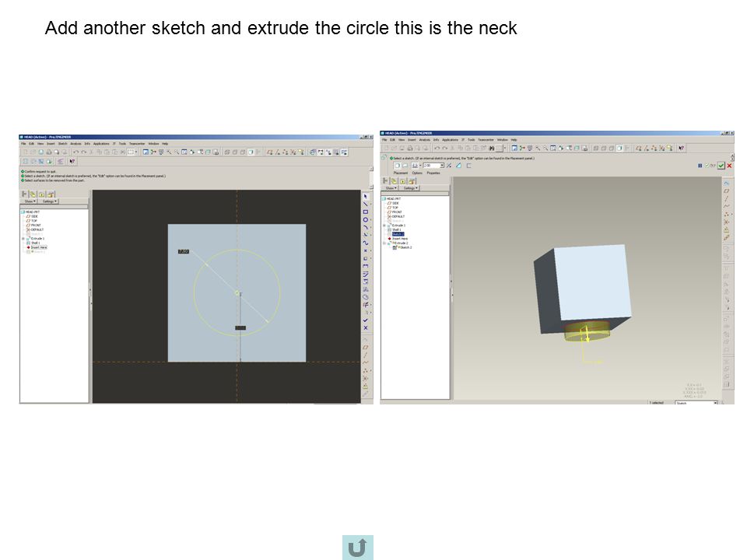Open the Show dropdown in right model tree
747x560 pixels.
(x=391, y=188)
